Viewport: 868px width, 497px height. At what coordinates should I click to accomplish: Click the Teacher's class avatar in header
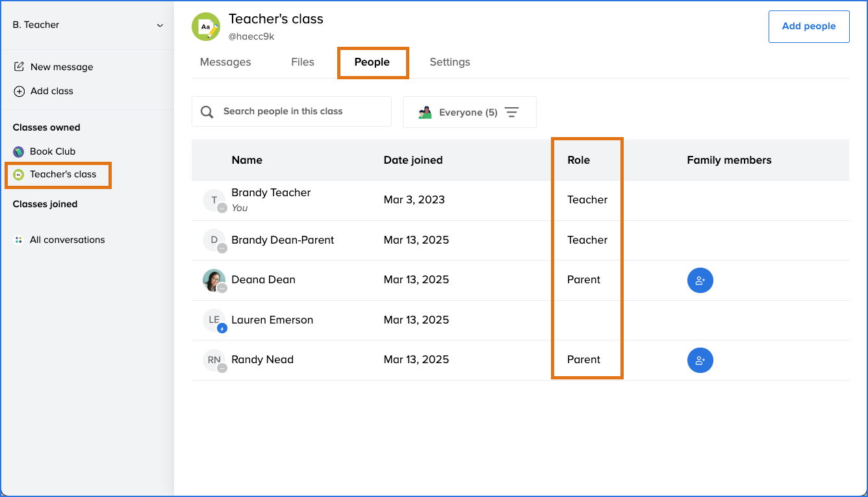206,27
